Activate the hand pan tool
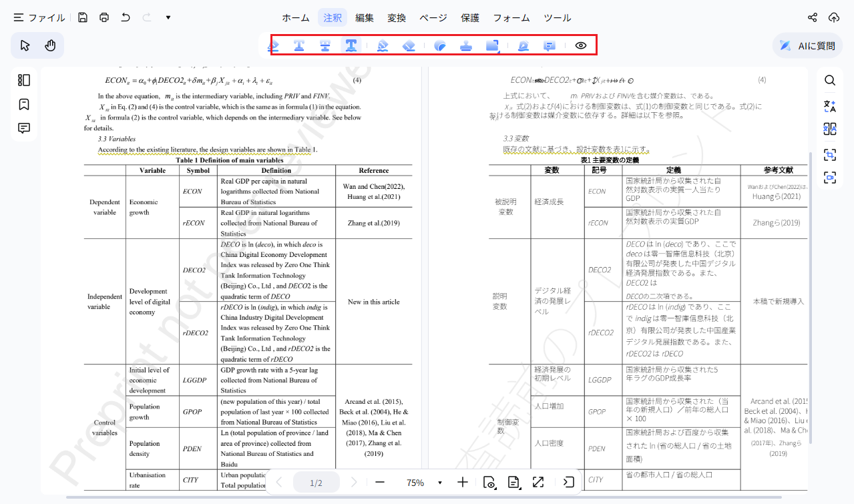This screenshot has height=504, width=854. 50,45
